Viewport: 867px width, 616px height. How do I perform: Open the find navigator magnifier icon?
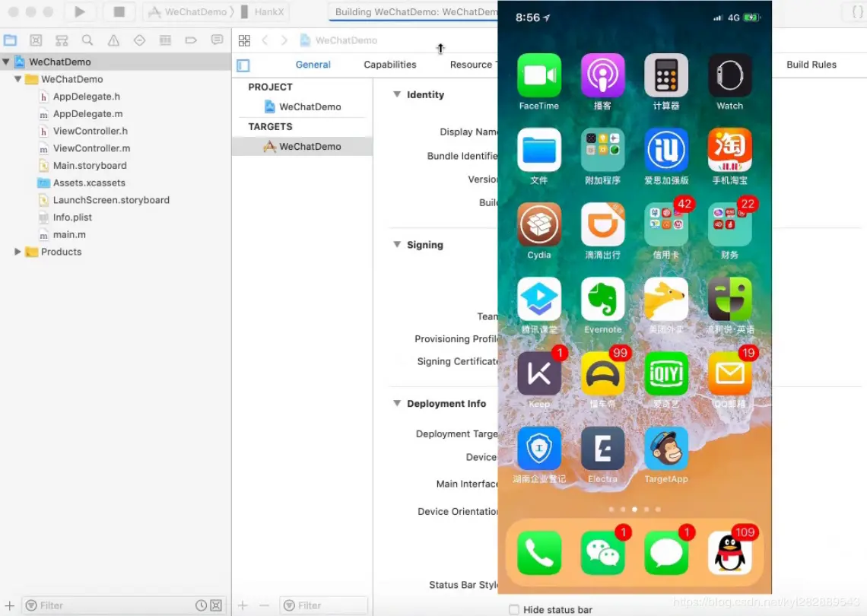[x=87, y=40]
